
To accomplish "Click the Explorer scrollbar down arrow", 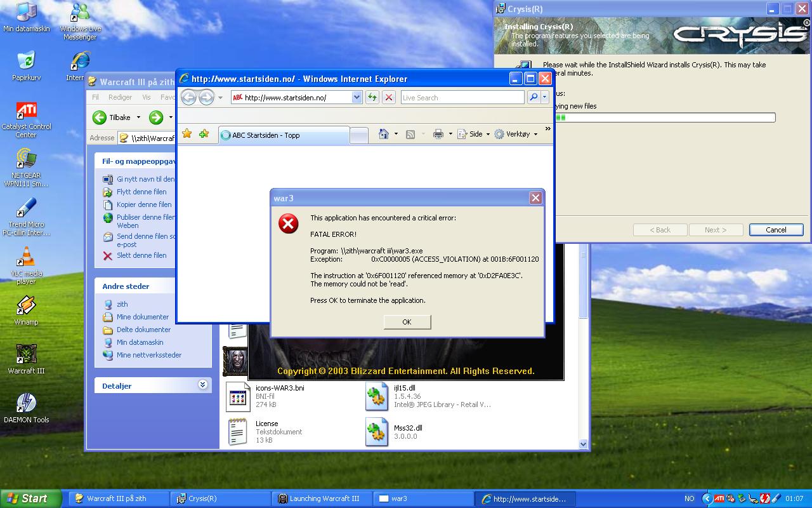I will pos(584,444).
